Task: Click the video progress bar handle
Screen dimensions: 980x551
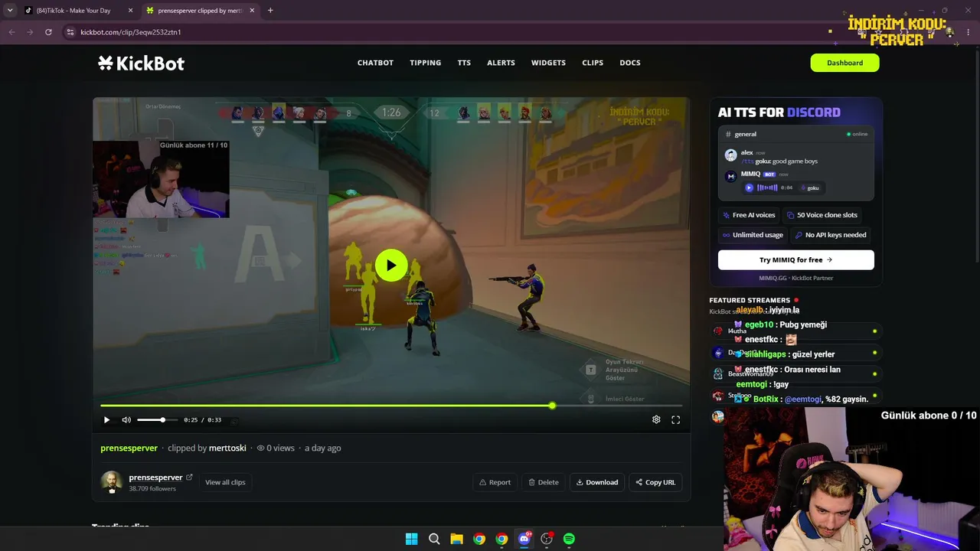Action: click(552, 406)
